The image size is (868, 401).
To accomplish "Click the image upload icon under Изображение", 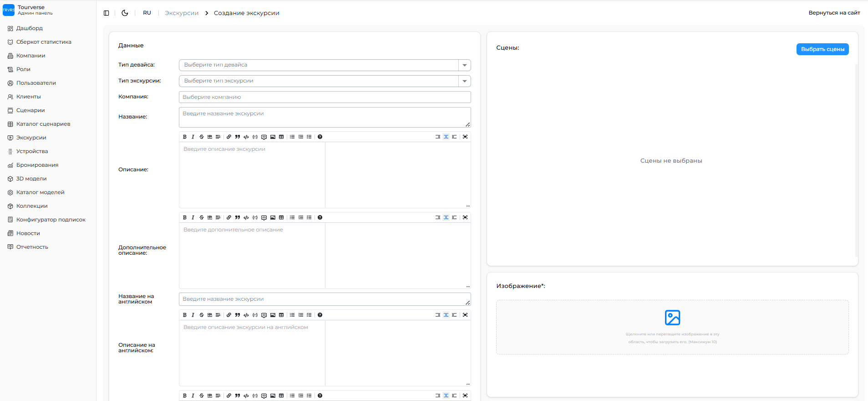I will (672, 318).
